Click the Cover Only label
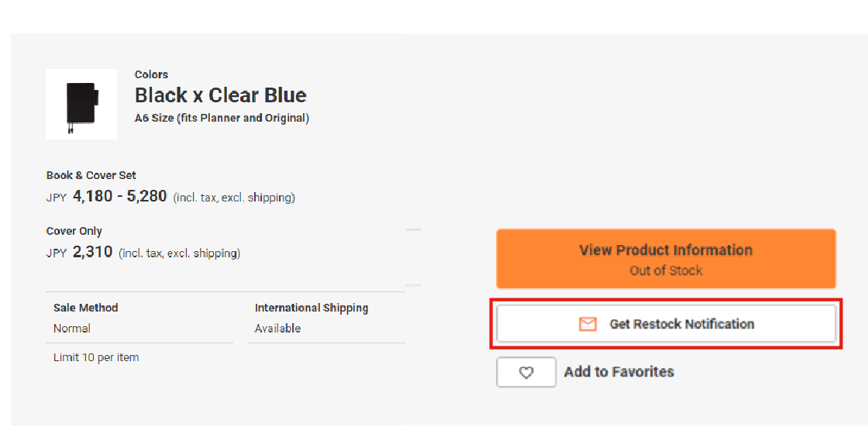Screen dimensions: 868x434 pyautogui.click(x=74, y=231)
